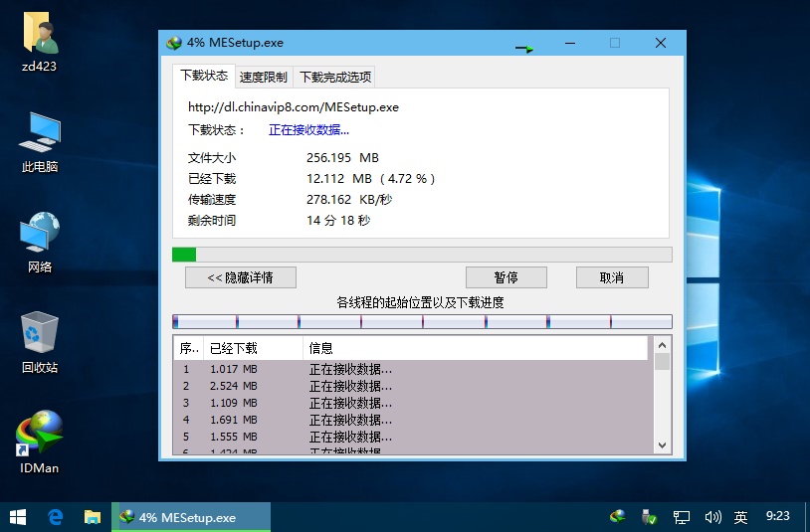This screenshot has width=810, height=532.
Task: Click the remaining time 14 分 18 秒
Action: (338, 221)
